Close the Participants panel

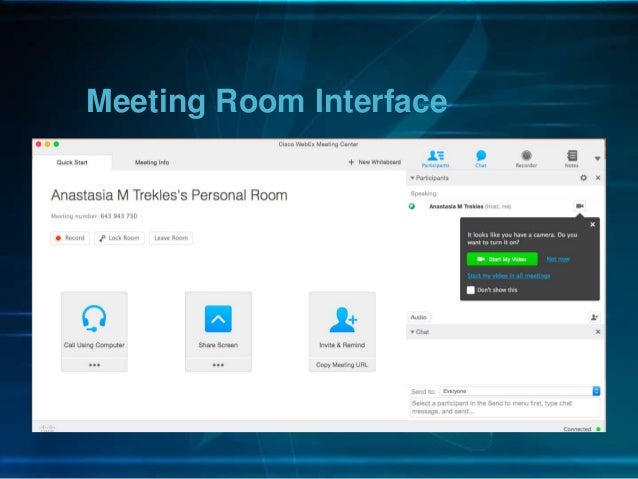pos(598,178)
